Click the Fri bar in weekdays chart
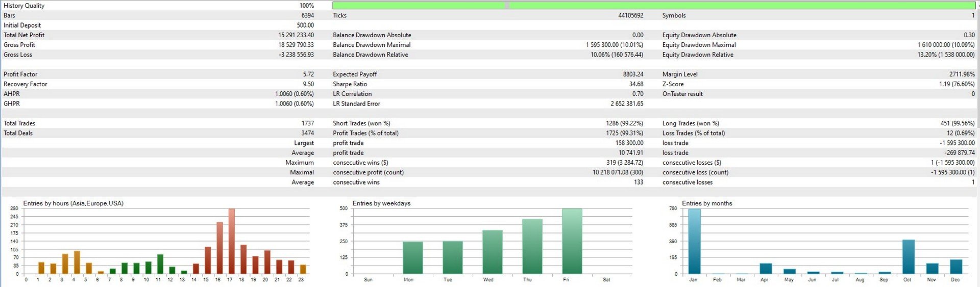This screenshot has height=287, width=980. (572, 241)
